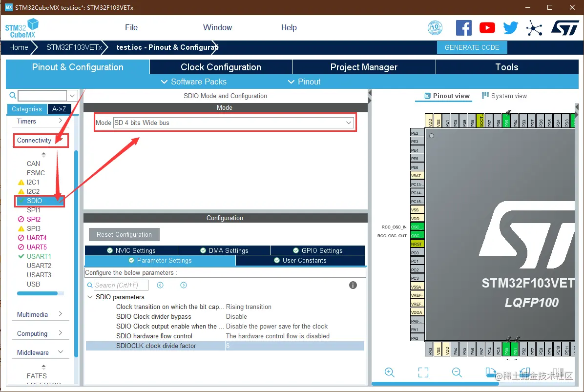Viewport: 584px width, 392px height.
Task: Switch to the Clock Configuration tab
Action: tap(221, 67)
